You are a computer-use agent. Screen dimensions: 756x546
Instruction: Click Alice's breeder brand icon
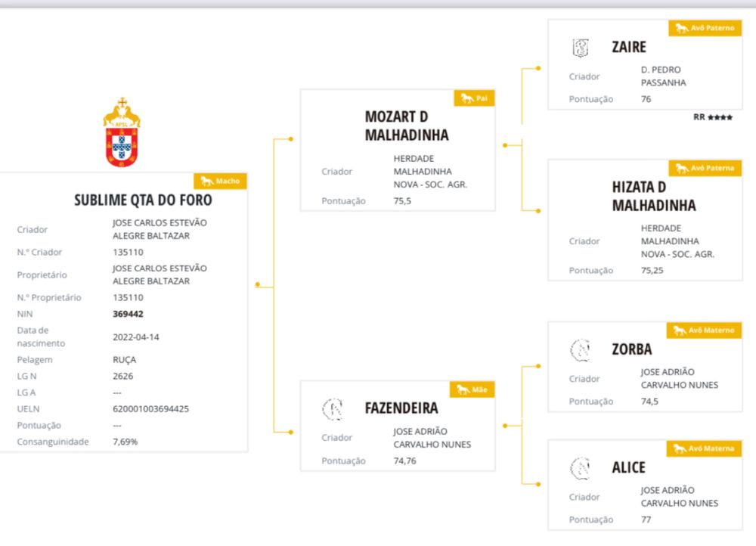coord(581,468)
